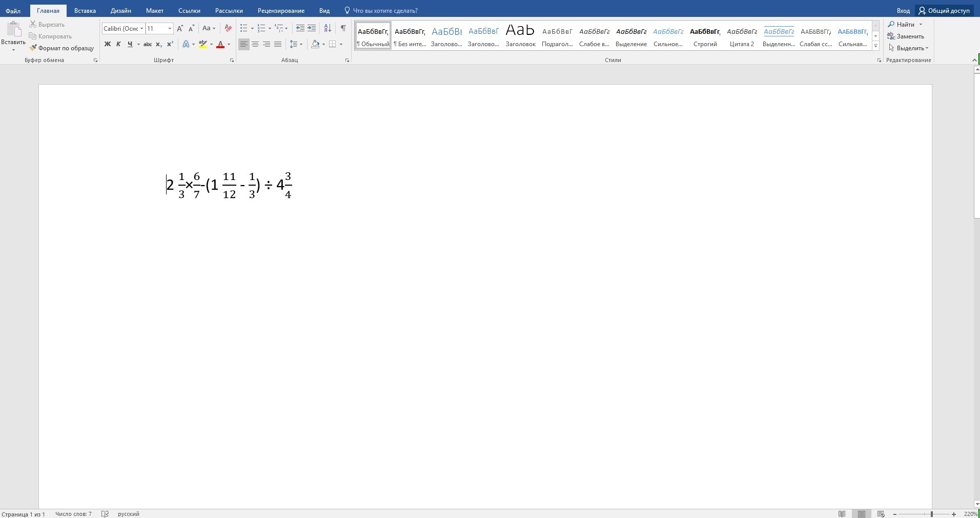This screenshot has width=980, height=518.
Task: Show paragraph marks with the pilcrow icon
Action: click(343, 28)
